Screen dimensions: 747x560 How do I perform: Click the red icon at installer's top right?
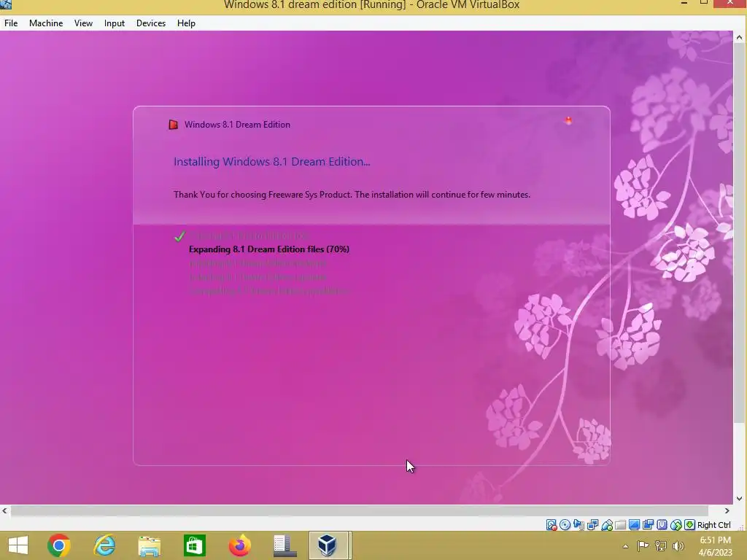pyautogui.click(x=568, y=120)
